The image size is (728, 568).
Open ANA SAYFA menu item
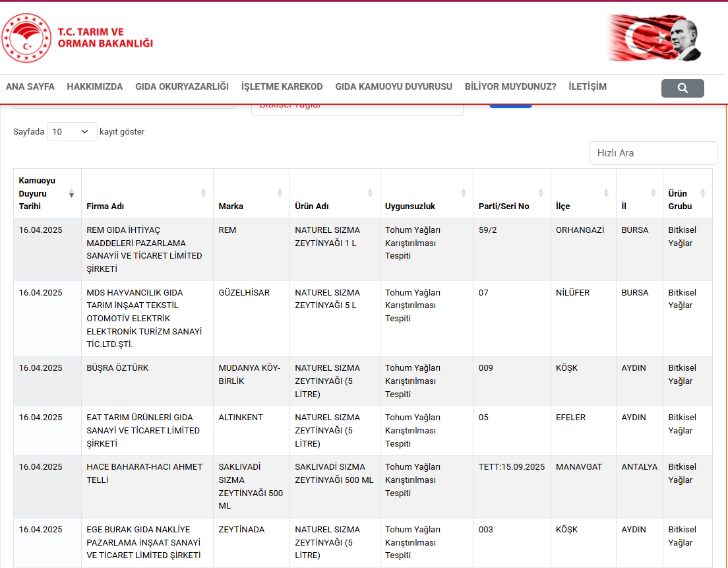[30, 87]
